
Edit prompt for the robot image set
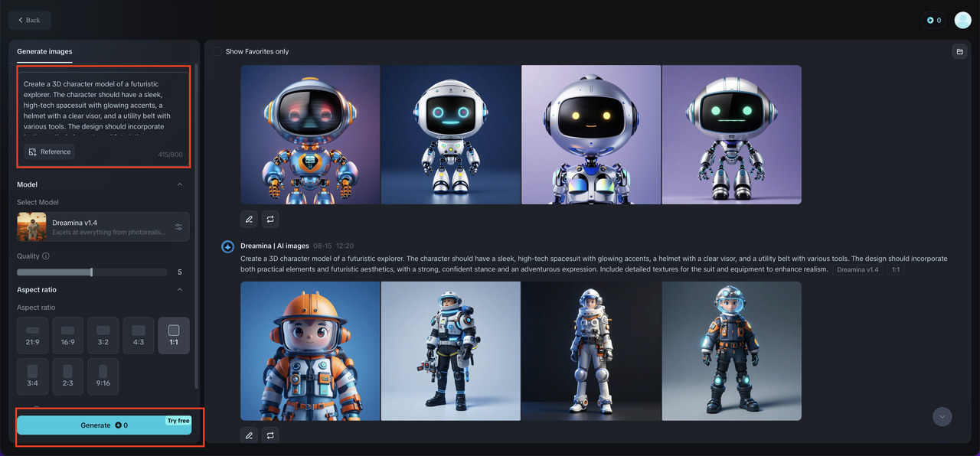249,219
